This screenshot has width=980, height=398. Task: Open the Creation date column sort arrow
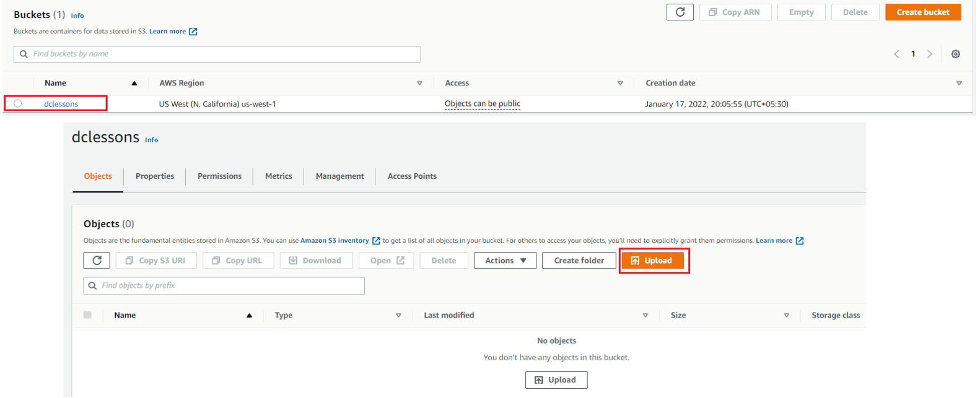coord(959,83)
